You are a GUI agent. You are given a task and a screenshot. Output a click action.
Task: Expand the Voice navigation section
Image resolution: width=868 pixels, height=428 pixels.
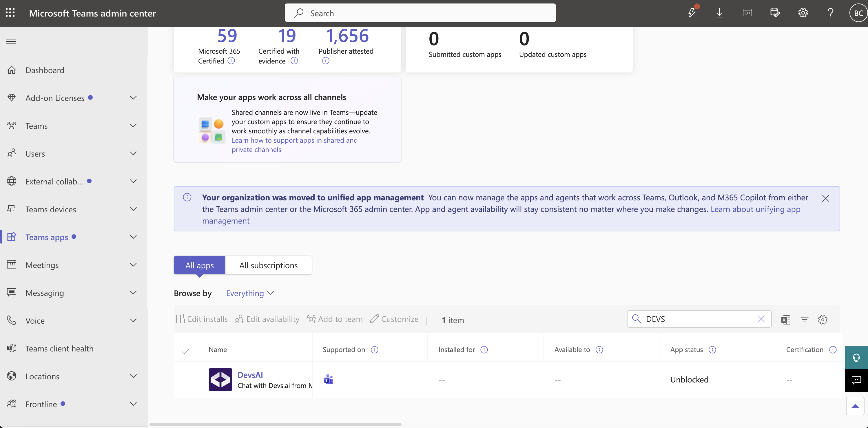134,320
